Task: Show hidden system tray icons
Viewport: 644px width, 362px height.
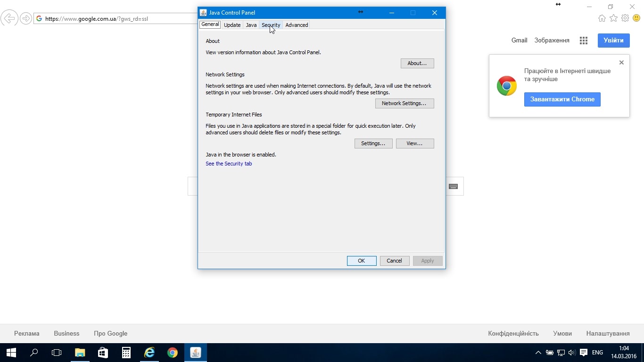Action: tap(538, 353)
